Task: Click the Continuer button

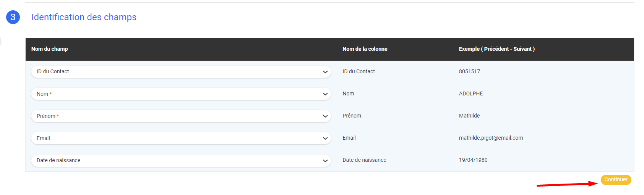Action: point(616,180)
